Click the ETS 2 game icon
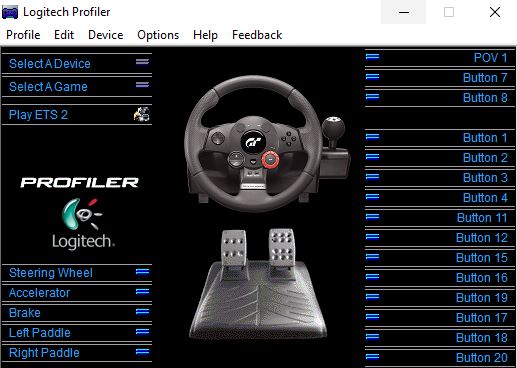Viewport: 517px width, 368px height. point(142,114)
